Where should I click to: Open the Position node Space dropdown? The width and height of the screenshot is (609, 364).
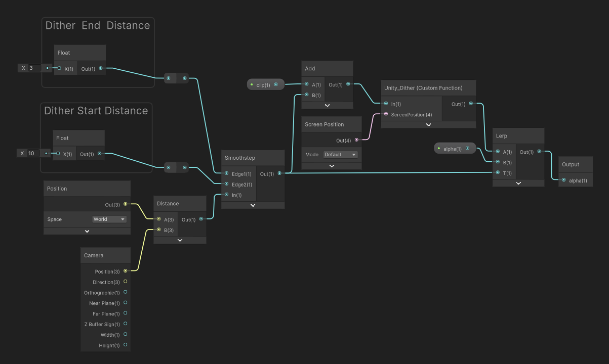tap(109, 219)
